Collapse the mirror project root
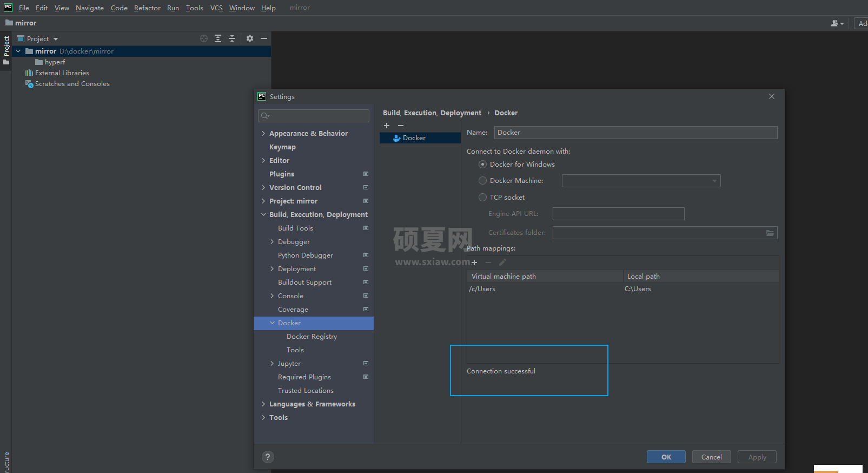 pos(18,51)
